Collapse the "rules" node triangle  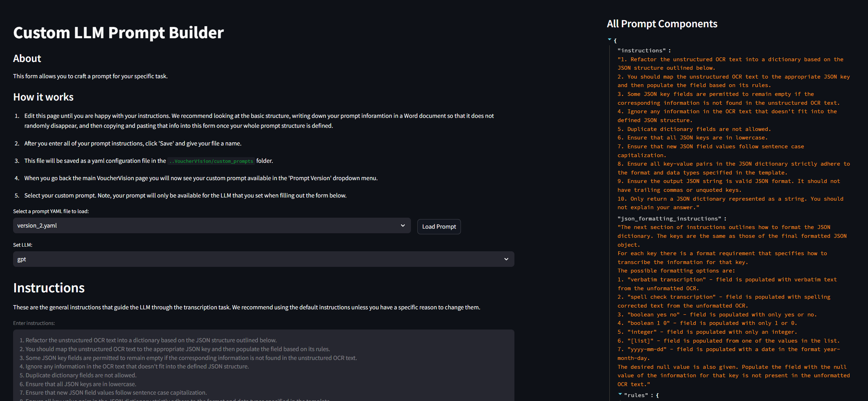coord(620,394)
